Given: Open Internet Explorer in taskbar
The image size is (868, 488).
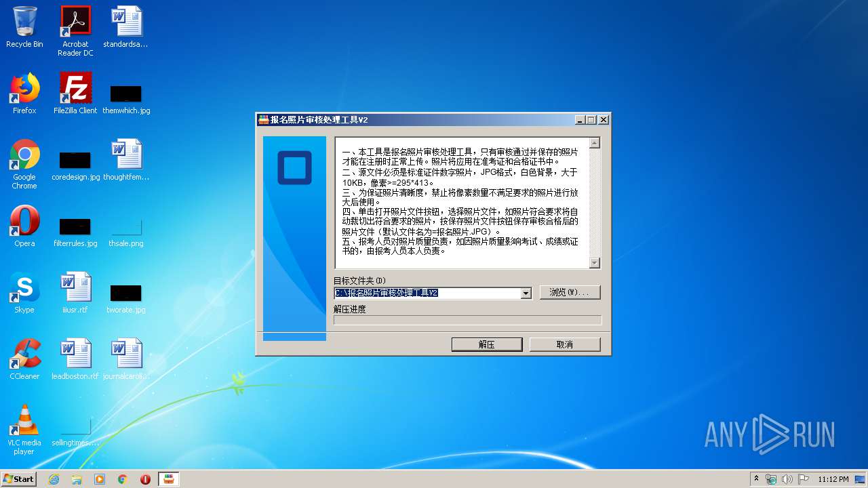Looking at the screenshot, I should click(x=54, y=479).
